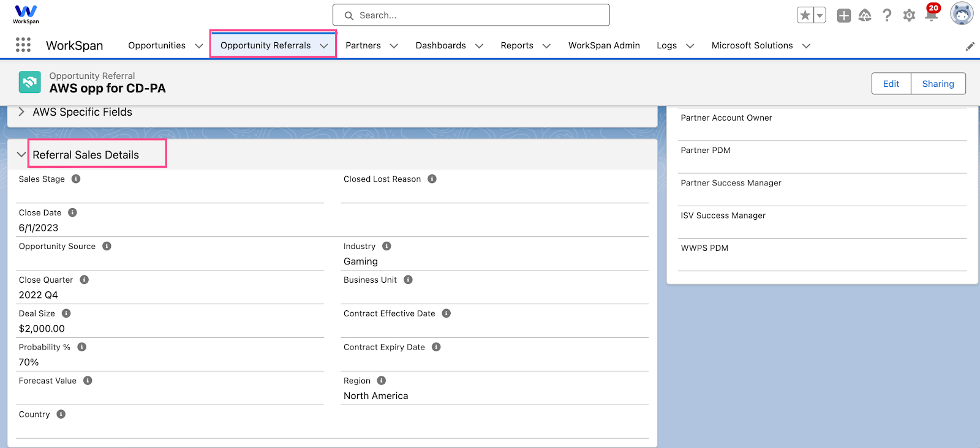Open the Help question mark icon
Viewport: 980px width, 448px height.
pos(887,15)
